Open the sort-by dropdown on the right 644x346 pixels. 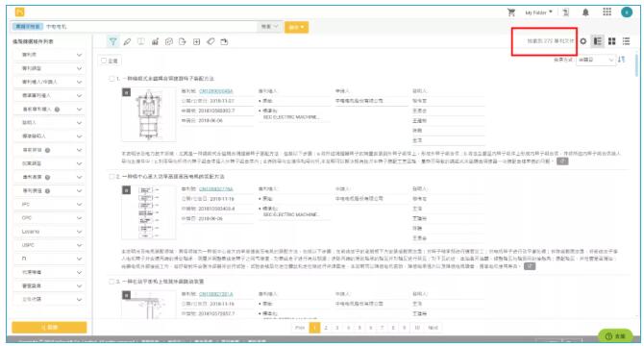click(596, 60)
